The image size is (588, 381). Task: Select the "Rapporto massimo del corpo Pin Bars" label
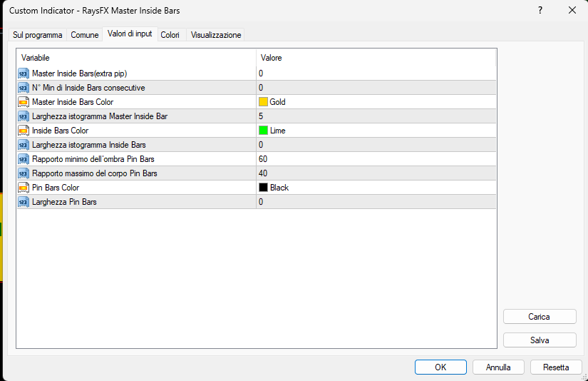click(x=95, y=173)
